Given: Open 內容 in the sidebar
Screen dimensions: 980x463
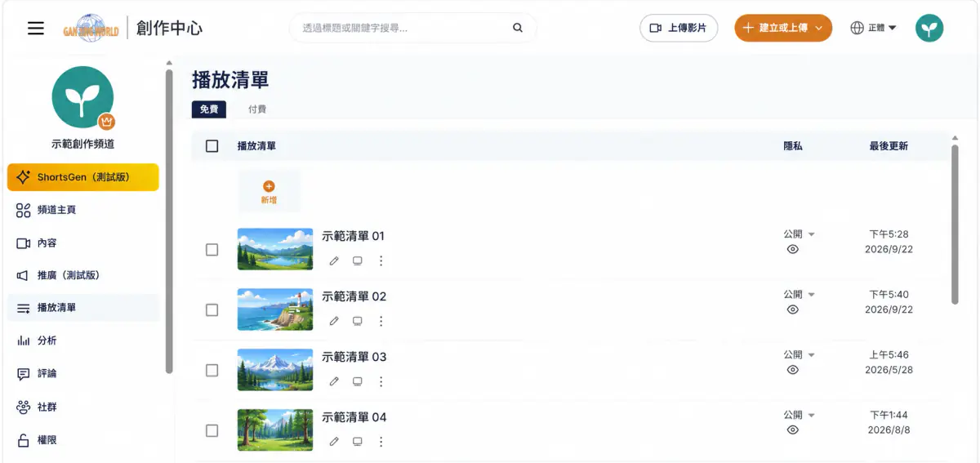Looking at the screenshot, I should 82,243.
